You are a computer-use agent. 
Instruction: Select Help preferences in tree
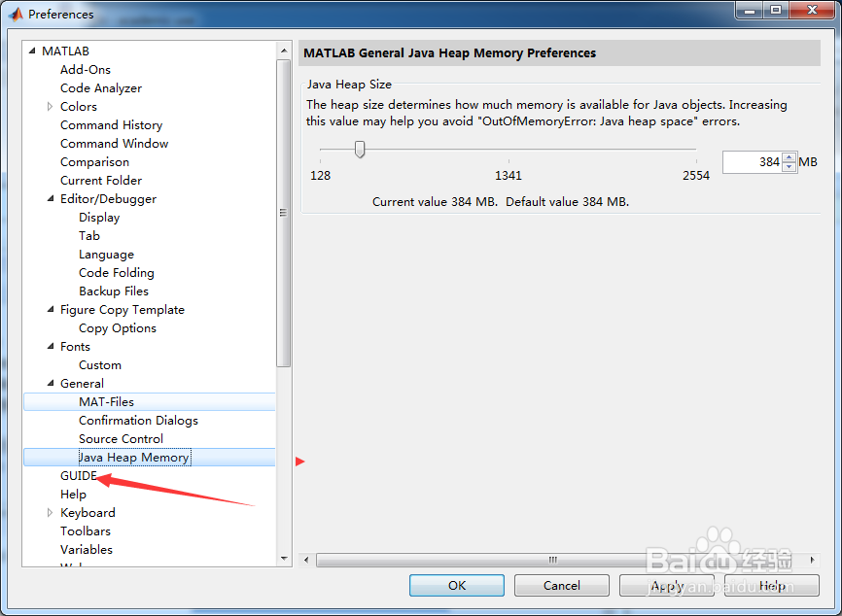click(x=73, y=495)
